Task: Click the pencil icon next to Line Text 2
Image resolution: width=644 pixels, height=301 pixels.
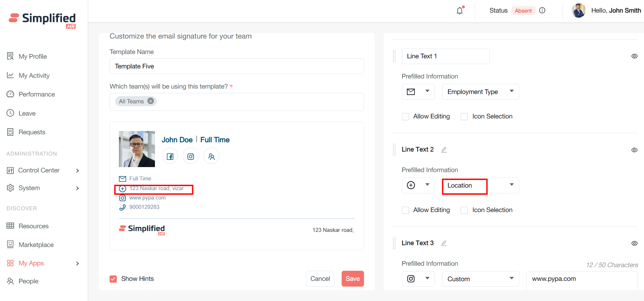Action: tap(444, 150)
